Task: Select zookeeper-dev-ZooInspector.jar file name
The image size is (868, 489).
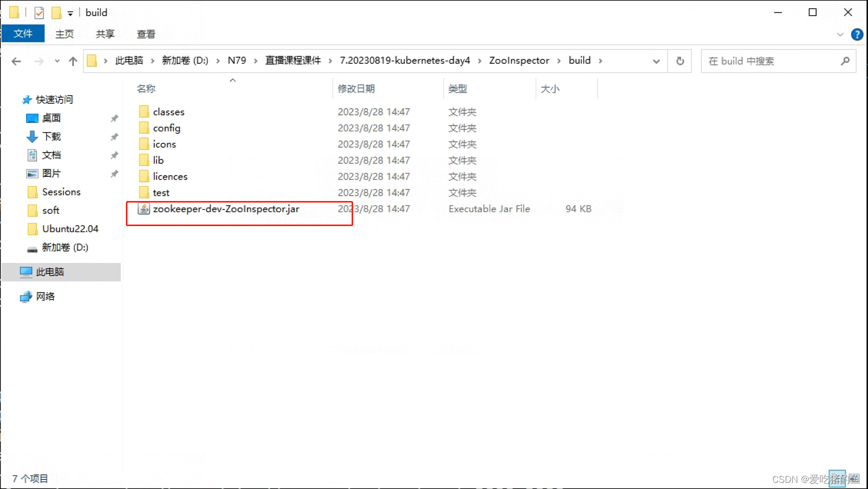Action: pos(226,209)
